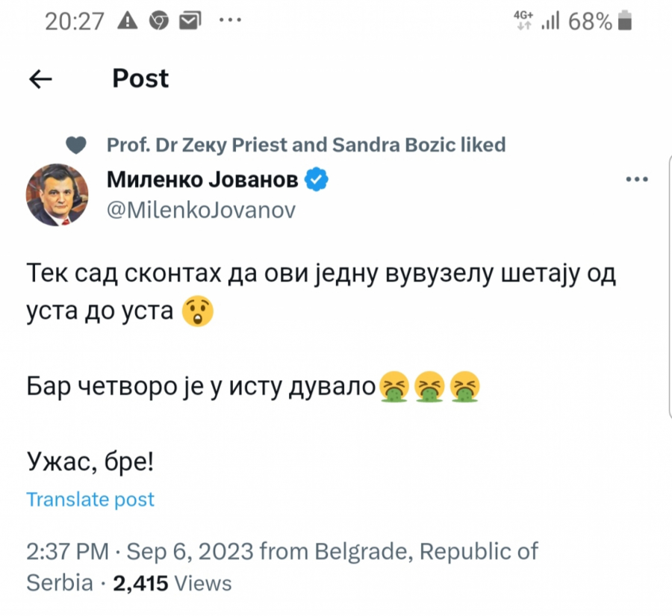Open the three-dot options menu for the tweet
The image size is (672, 616).
coord(637,178)
